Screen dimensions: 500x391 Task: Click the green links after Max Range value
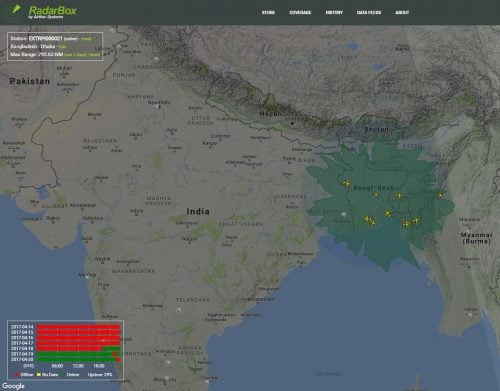click(x=82, y=54)
